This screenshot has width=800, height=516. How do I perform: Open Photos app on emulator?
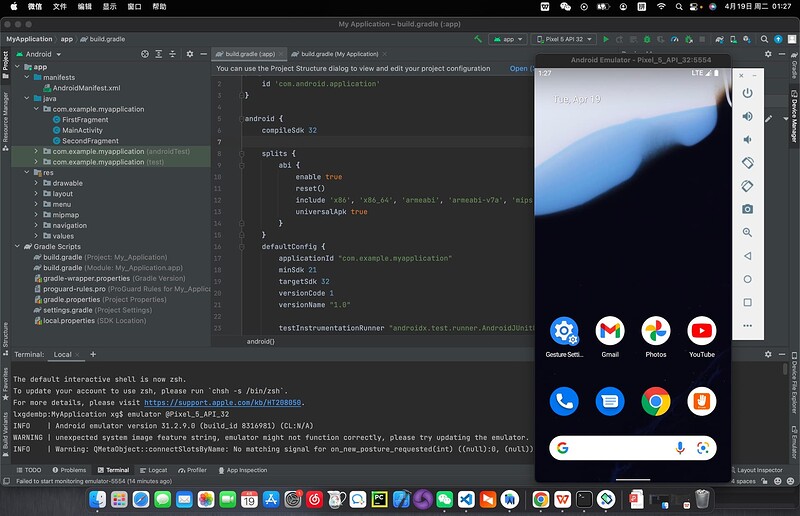coord(656,331)
